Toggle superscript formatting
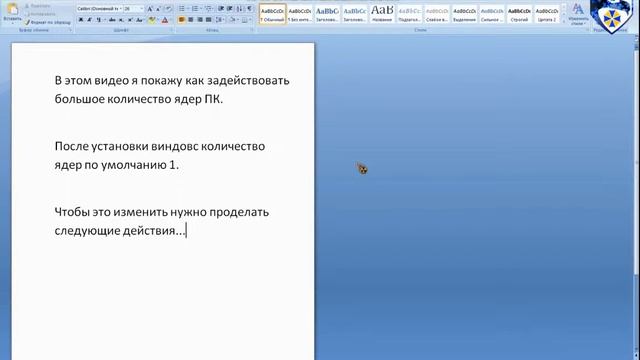The height and width of the screenshot is (360, 640). [130, 20]
